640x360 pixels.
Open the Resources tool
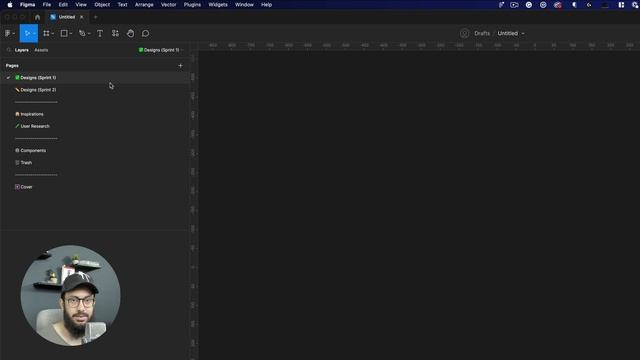116,33
